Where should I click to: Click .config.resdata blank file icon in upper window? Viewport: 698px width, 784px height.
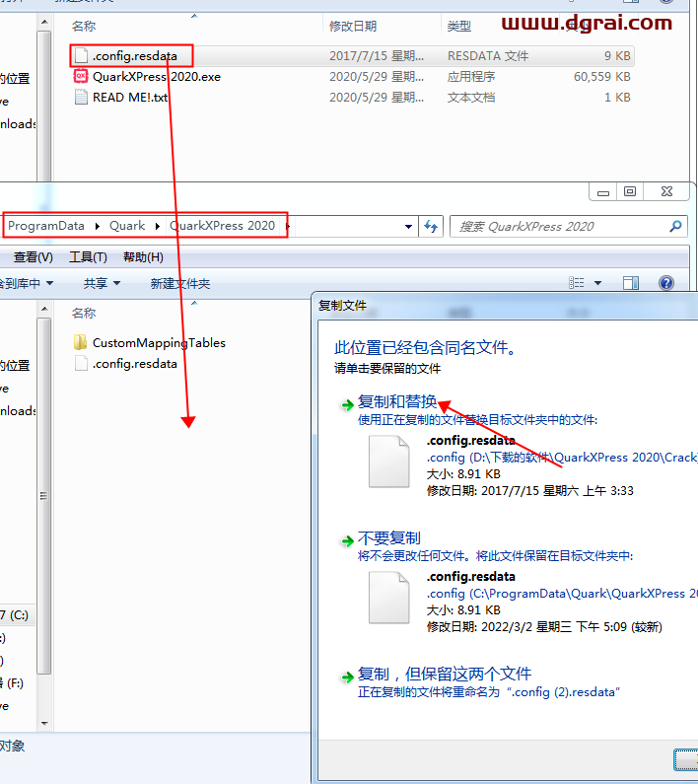coord(81,55)
